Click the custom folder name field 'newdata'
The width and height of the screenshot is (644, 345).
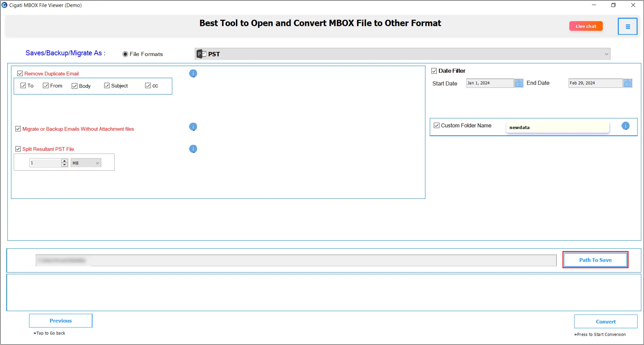coord(558,127)
